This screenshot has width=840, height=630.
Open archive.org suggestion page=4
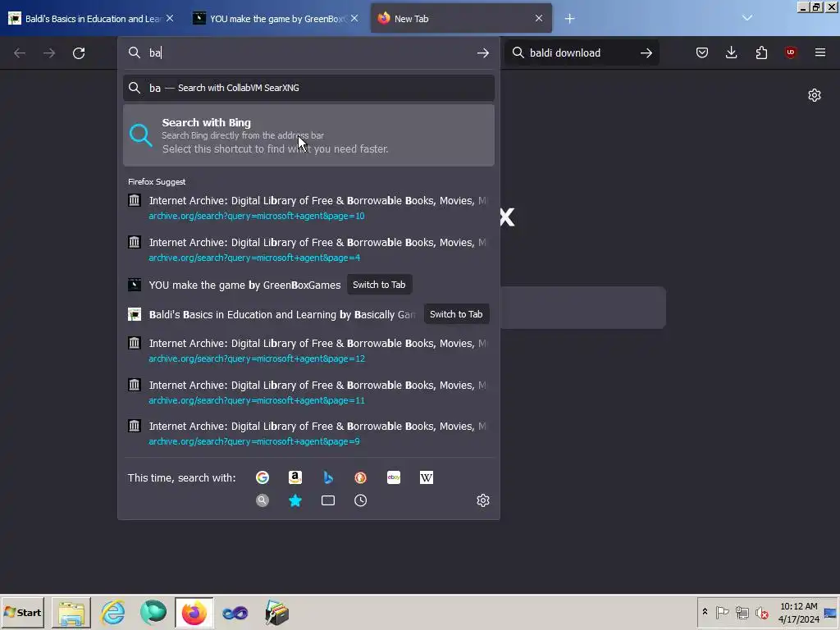click(308, 249)
